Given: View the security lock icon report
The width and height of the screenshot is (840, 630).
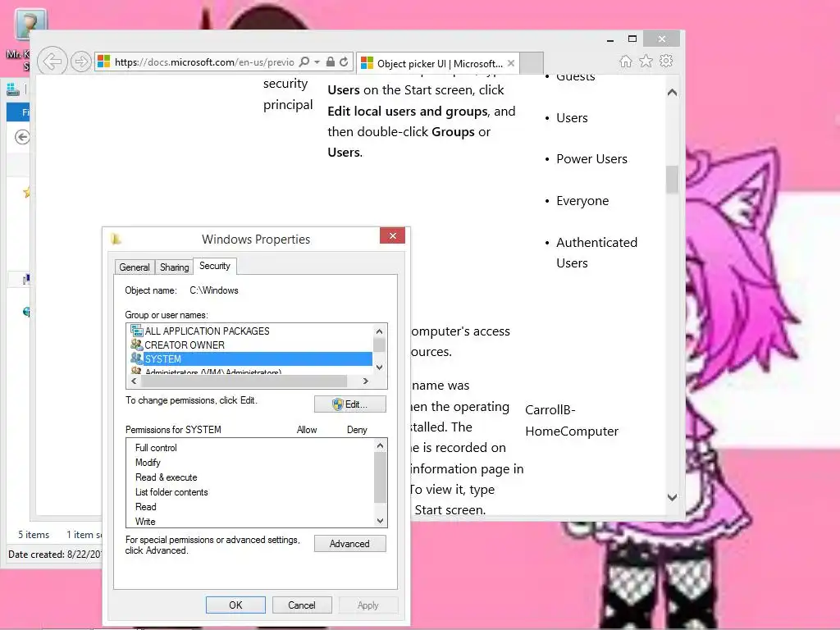Looking at the screenshot, I should coord(331,62).
